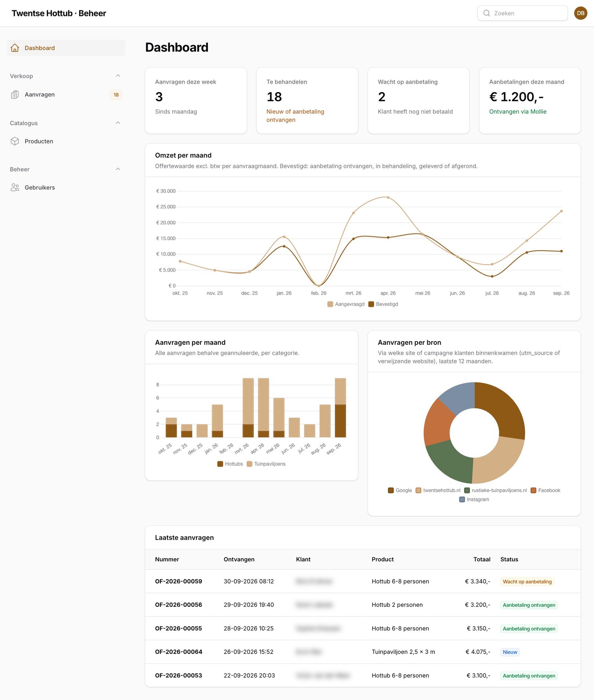
Task: Go to Aanvragen in sidebar
Action: (x=66, y=95)
